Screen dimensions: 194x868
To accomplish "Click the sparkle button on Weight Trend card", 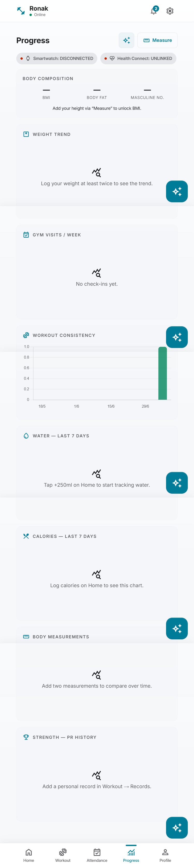I will point(177,191).
